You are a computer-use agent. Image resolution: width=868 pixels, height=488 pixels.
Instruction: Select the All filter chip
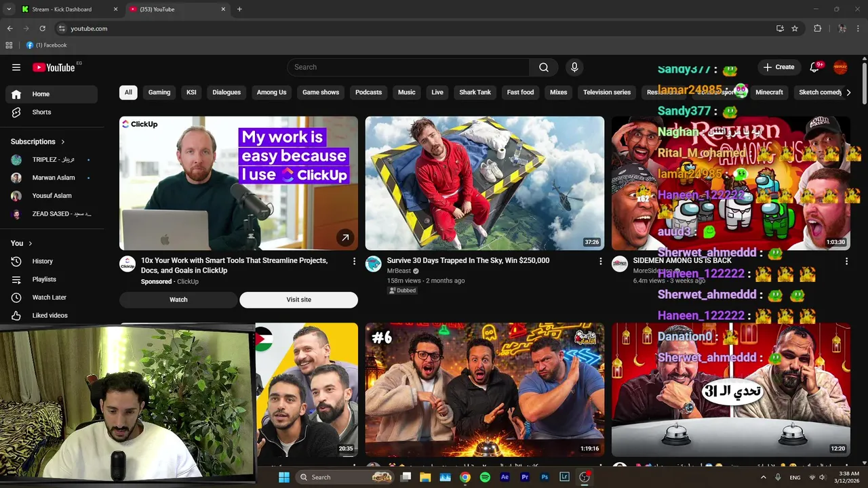pos(128,92)
